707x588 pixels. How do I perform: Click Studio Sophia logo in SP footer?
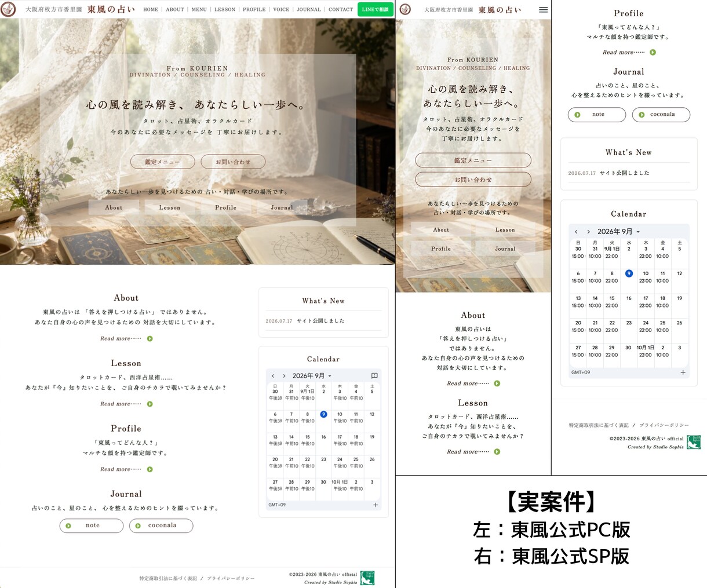(x=694, y=442)
